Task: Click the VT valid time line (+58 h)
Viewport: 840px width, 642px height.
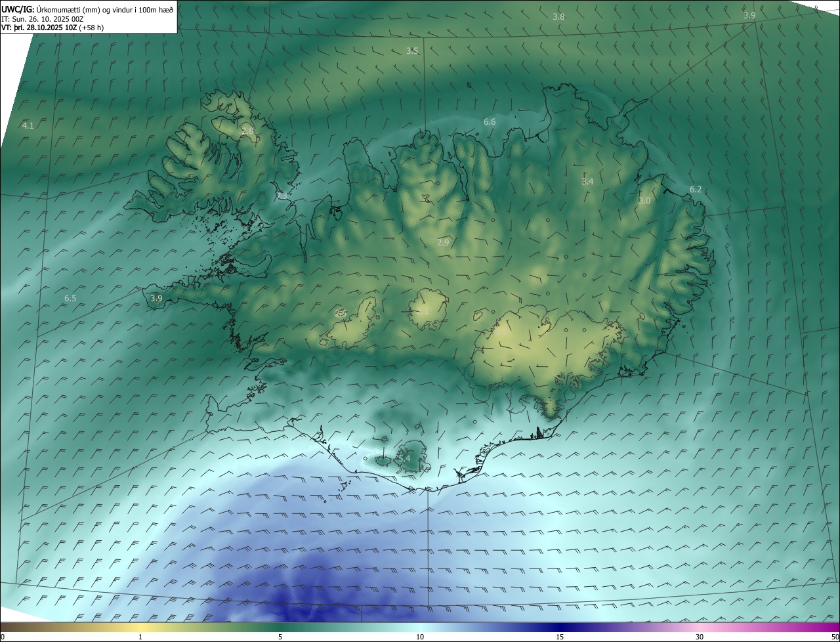Action: click(x=52, y=28)
